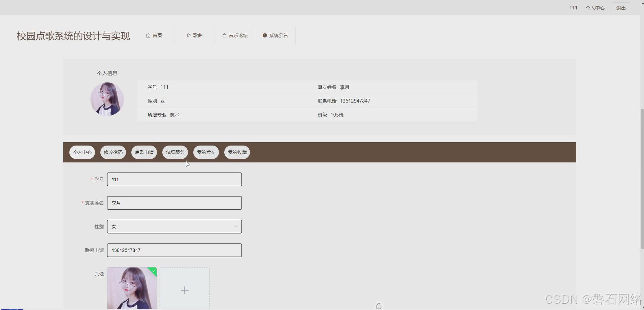Open the 性别 gender dropdown
644x310 pixels.
tap(235, 226)
